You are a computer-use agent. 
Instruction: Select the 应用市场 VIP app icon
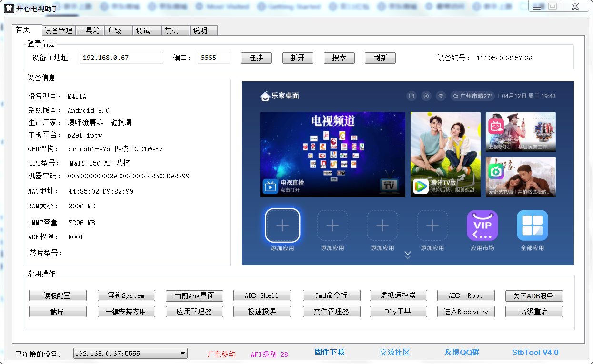482,225
